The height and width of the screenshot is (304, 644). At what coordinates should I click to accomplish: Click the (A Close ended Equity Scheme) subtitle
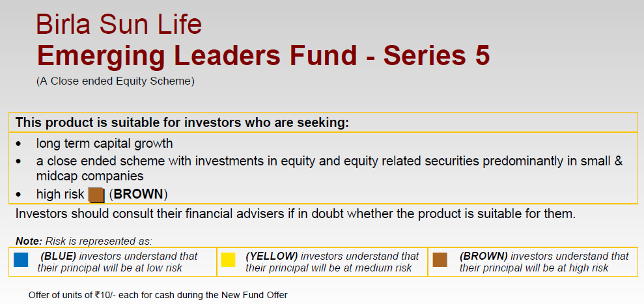tap(115, 81)
